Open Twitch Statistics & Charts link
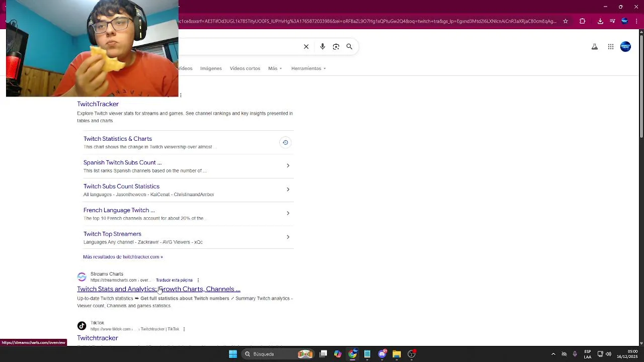This screenshot has height=362, width=644. coord(118,139)
